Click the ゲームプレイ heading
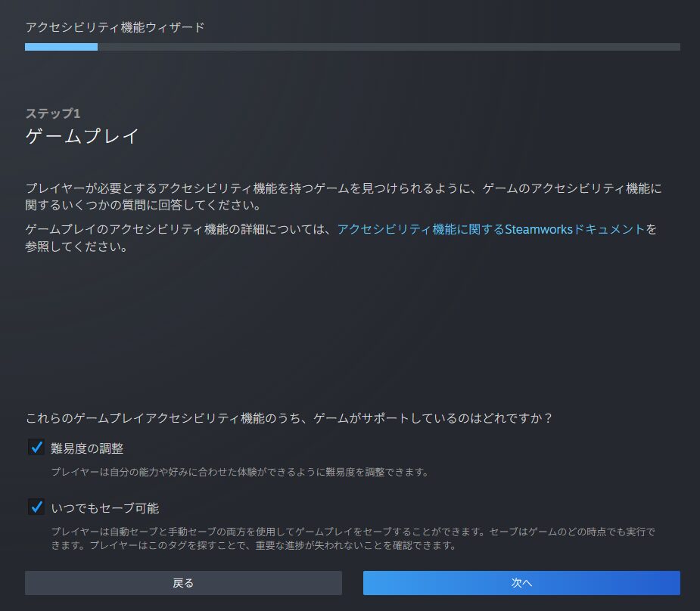The width and height of the screenshot is (700, 611). click(x=82, y=137)
